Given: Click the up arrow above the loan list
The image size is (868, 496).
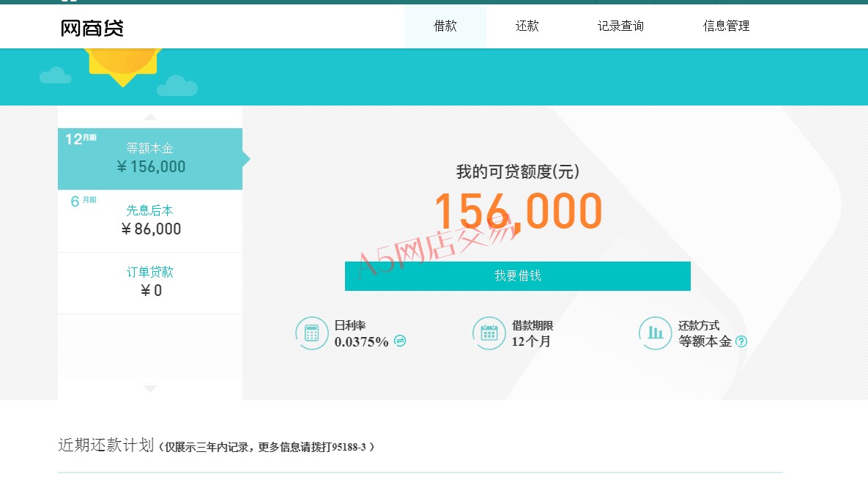Looking at the screenshot, I should pyautogui.click(x=150, y=116).
